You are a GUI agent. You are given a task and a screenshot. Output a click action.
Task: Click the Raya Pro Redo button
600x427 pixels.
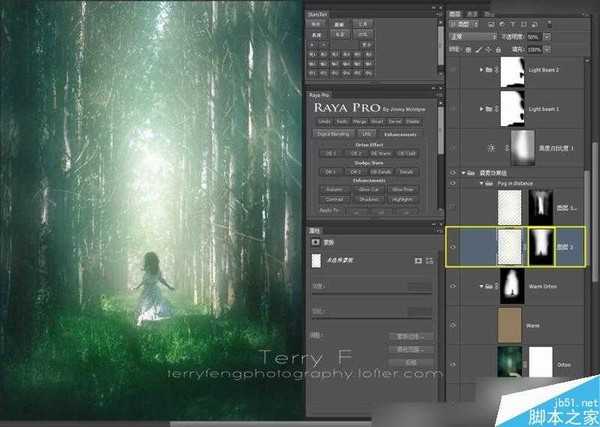342,122
